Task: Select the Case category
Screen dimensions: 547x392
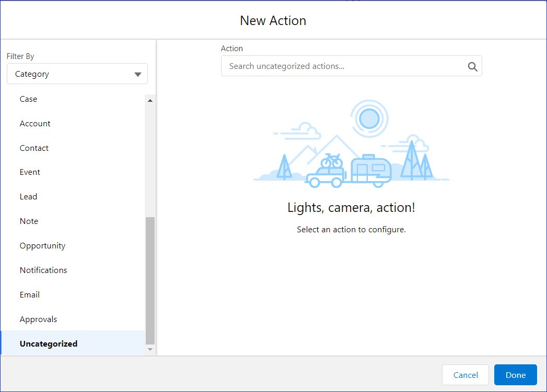Action: [x=28, y=99]
